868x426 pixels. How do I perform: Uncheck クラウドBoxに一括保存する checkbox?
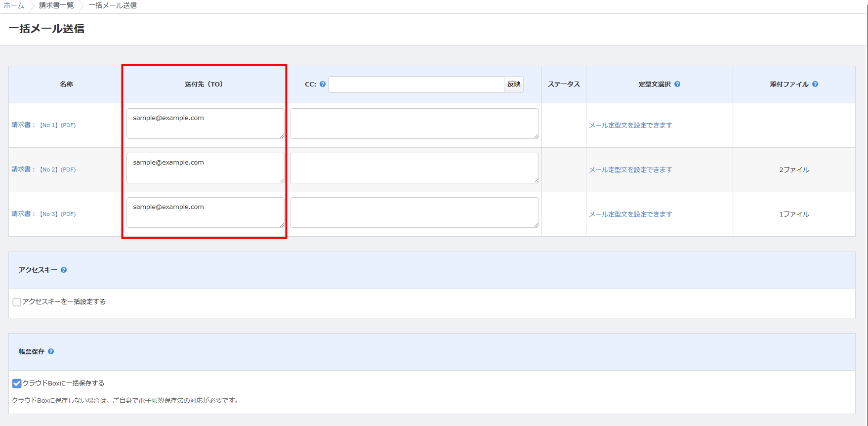tap(17, 383)
